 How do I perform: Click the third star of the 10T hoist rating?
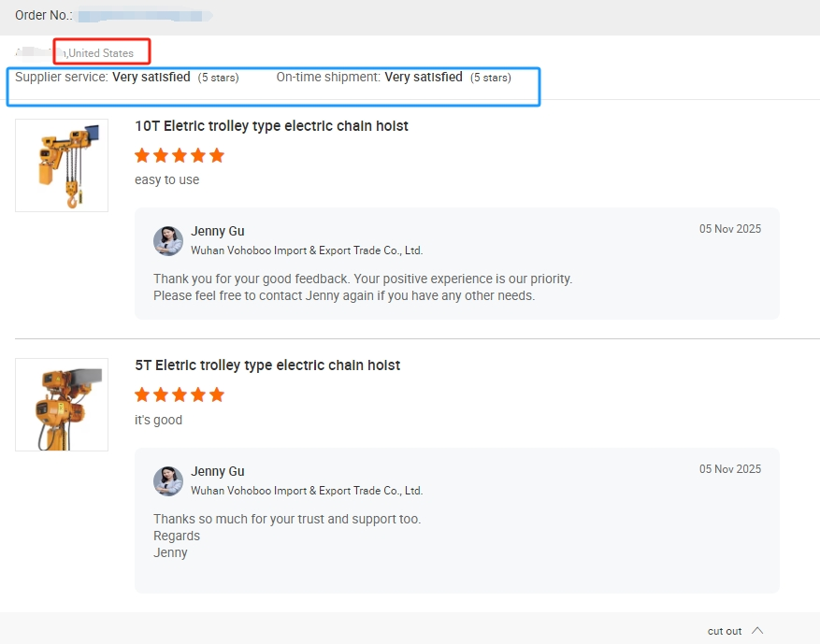pyautogui.click(x=180, y=155)
